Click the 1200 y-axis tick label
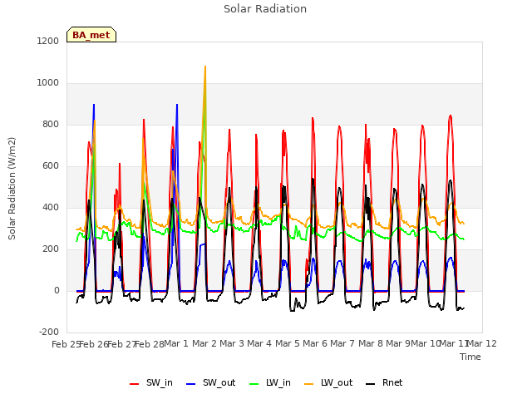 (x=48, y=41)
